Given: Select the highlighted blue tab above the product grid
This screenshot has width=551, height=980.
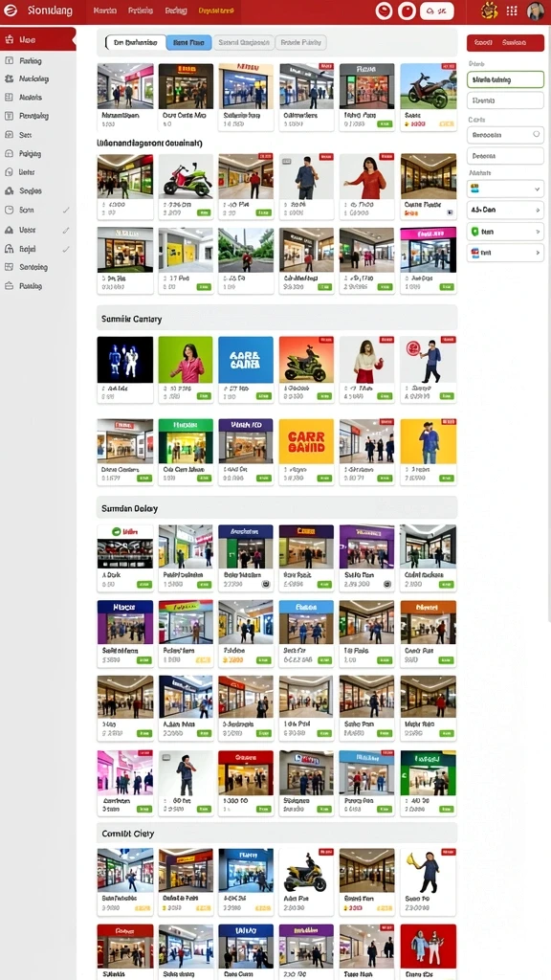Looking at the screenshot, I should [x=188, y=42].
